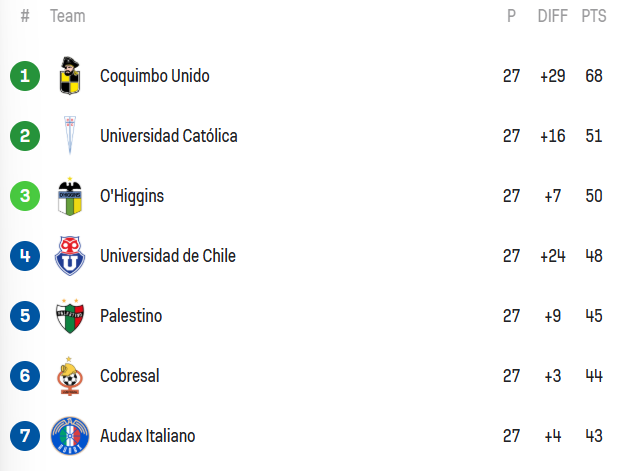This screenshot has height=471, width=618.
Task: Open the Universidad de Chile team link
Action: [167, 256]
